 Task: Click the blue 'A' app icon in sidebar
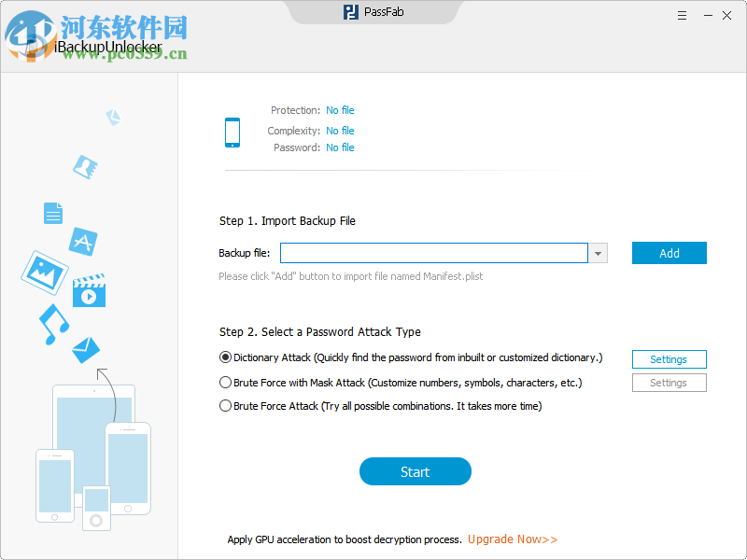pos(82,242)
